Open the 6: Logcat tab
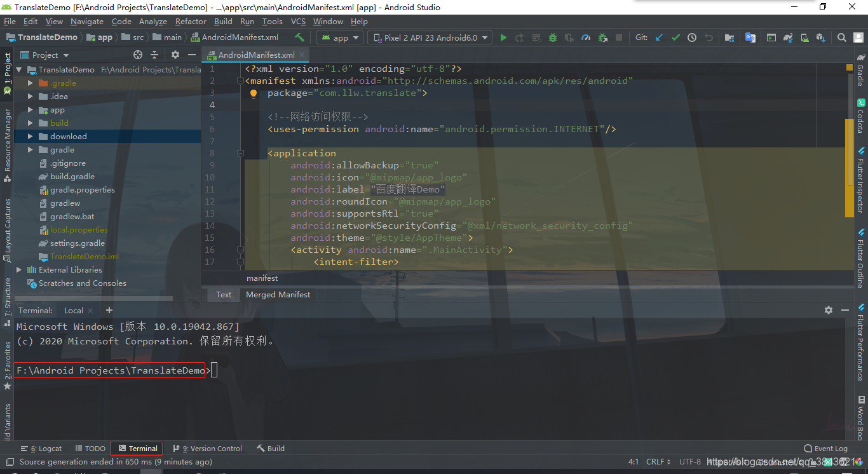868x474 pixels. click(x=41, y=448)
